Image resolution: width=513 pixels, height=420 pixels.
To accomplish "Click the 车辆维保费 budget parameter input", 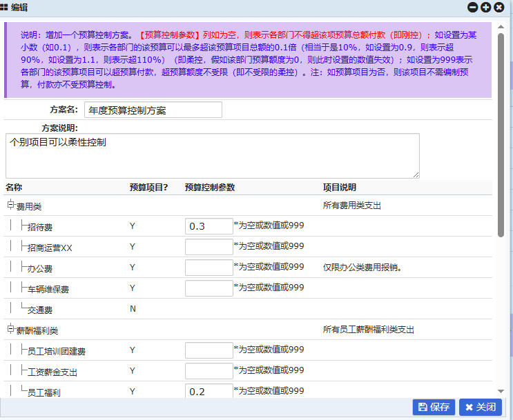I will click(209, 288).
